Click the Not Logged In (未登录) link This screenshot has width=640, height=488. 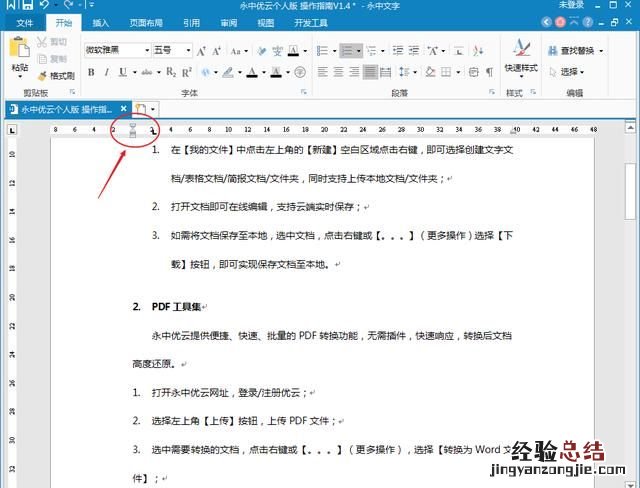pos(571,5)
